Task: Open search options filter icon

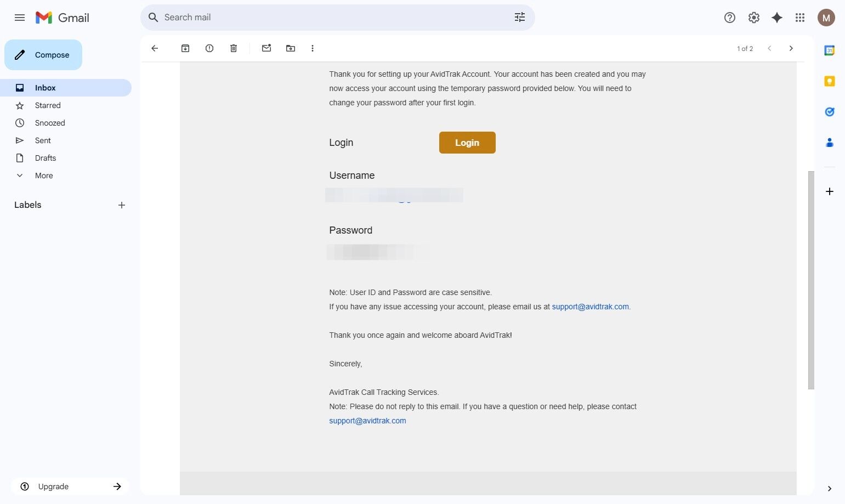Action: 520,18
